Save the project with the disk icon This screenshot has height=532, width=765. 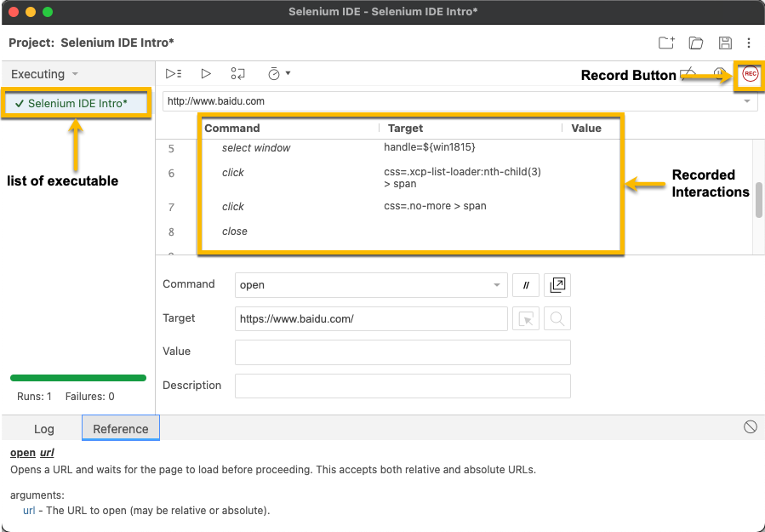[x=725, y=43]
